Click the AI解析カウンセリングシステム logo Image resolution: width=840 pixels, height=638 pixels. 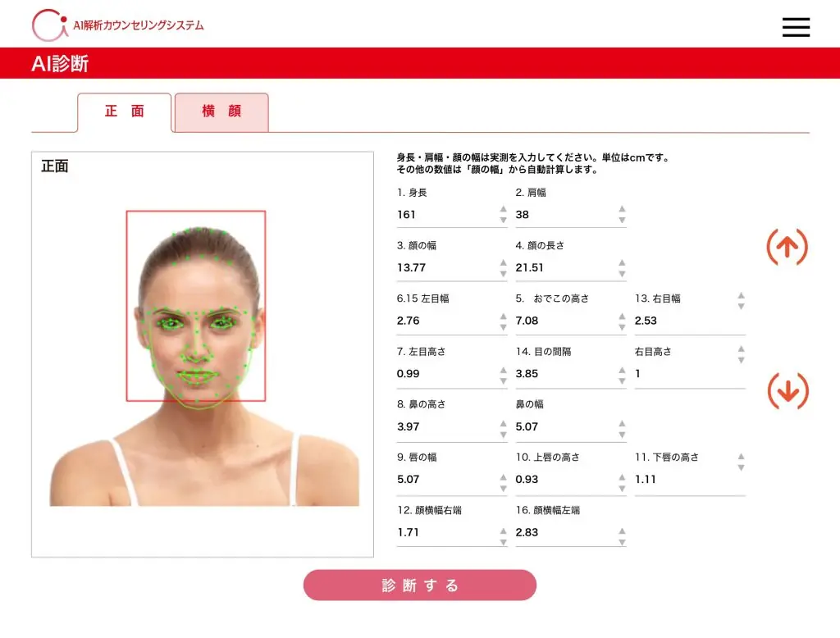click(x=118, y=25)
